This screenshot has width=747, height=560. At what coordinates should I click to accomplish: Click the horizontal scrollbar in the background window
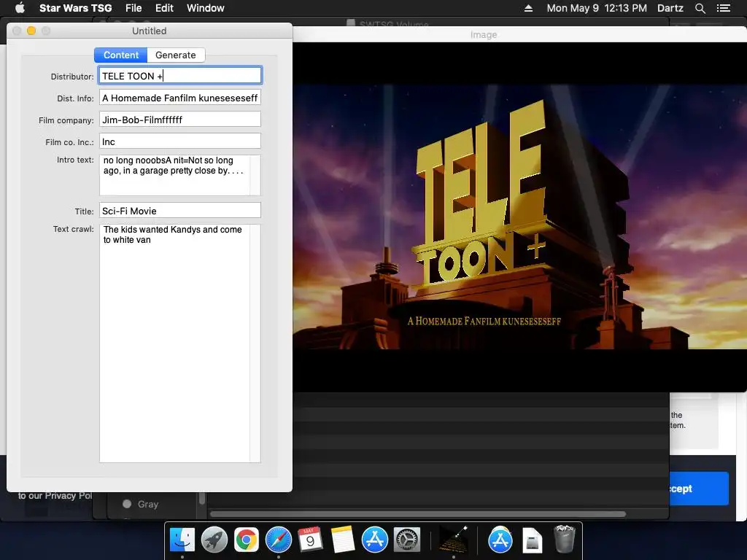click(x=418, y=514)
